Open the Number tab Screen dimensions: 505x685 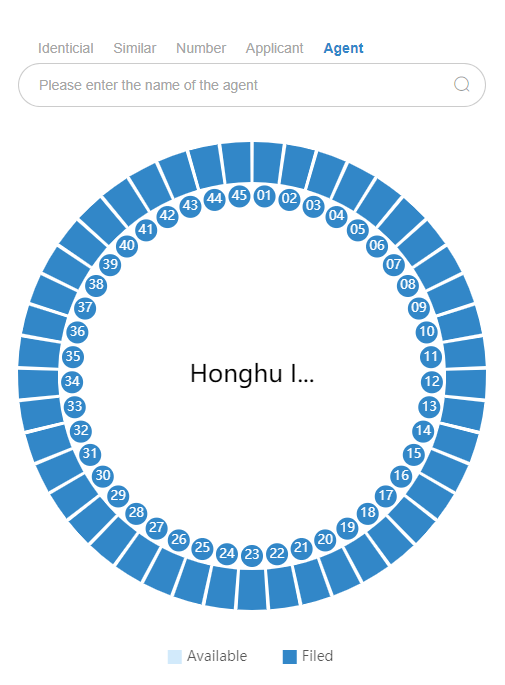tap(201, 48)
